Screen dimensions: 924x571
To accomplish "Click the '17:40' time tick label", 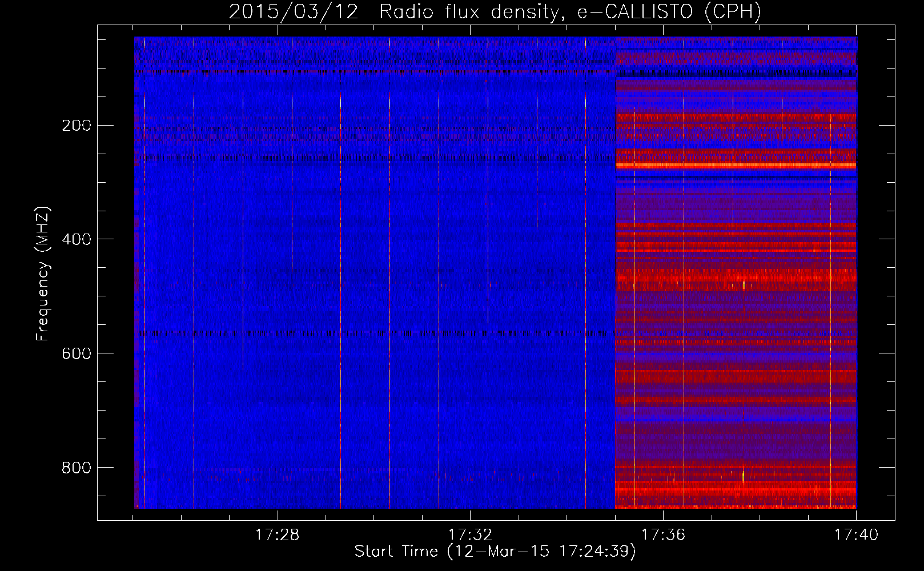I will click(856, 535).
